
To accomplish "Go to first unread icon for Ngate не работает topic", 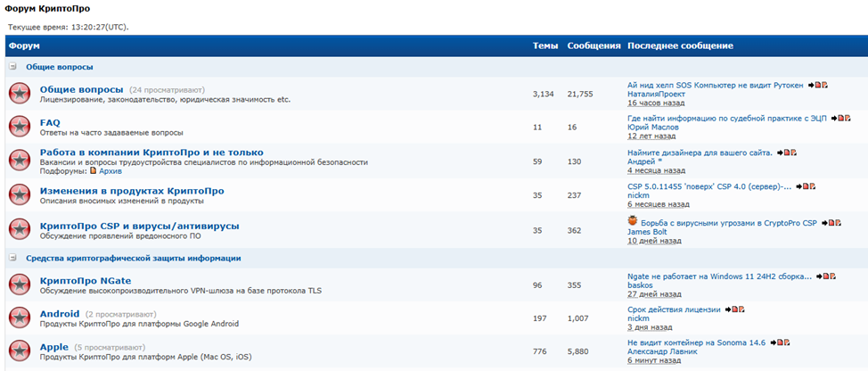I will tap(832, 276).
